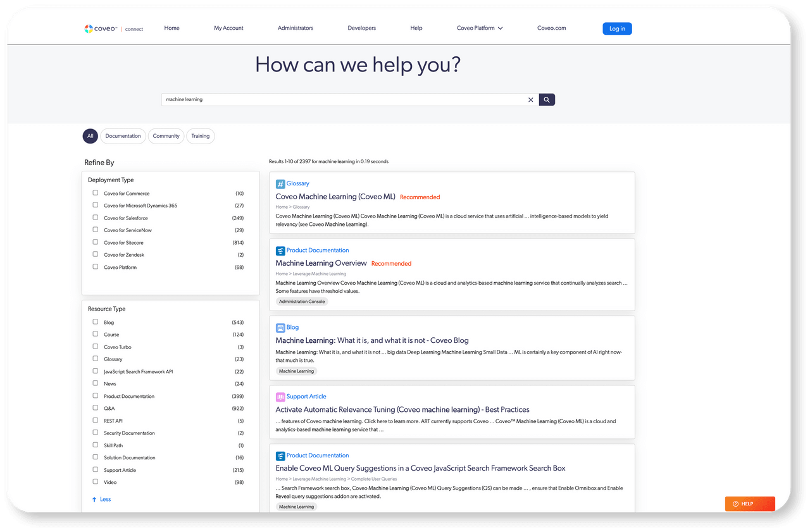Open the orange HELP widget

749,504
